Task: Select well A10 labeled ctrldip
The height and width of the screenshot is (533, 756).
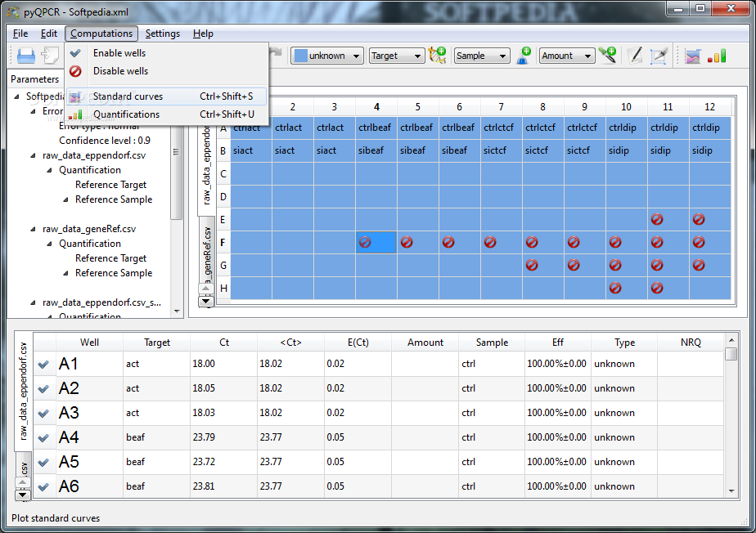Action: pos(626,128)
